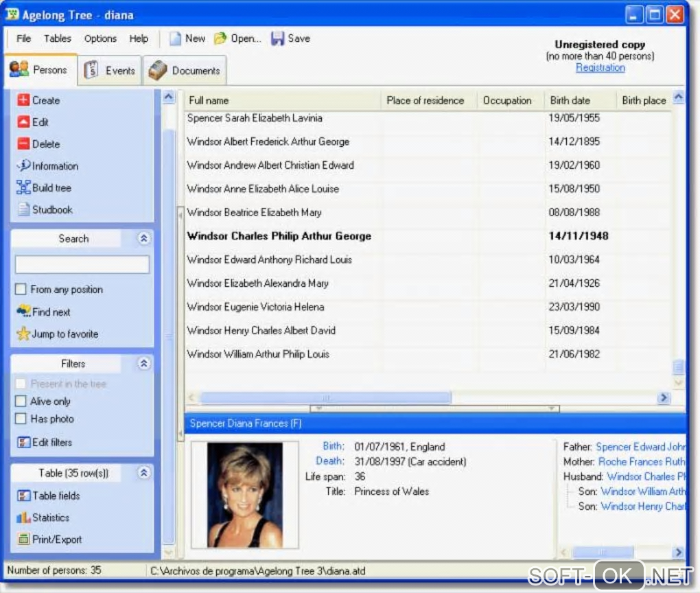The width and height of the screenshot is (700, 593).
Task: Select row Spencer Sarah Elizabeth Lavinia
Action: (428, 118)
